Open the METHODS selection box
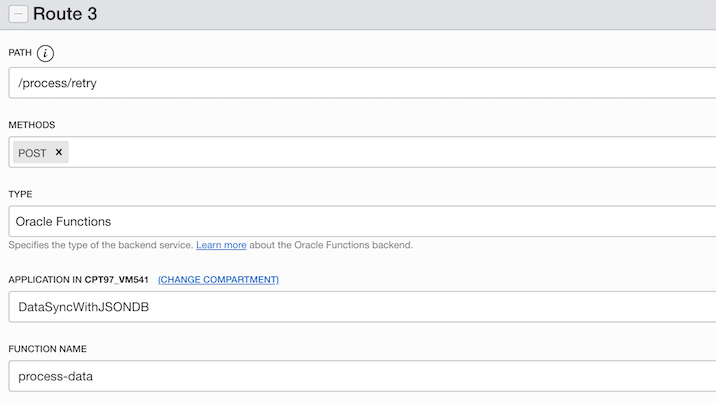The height and width of the screenshot is (403, 716). pos(390,152)
